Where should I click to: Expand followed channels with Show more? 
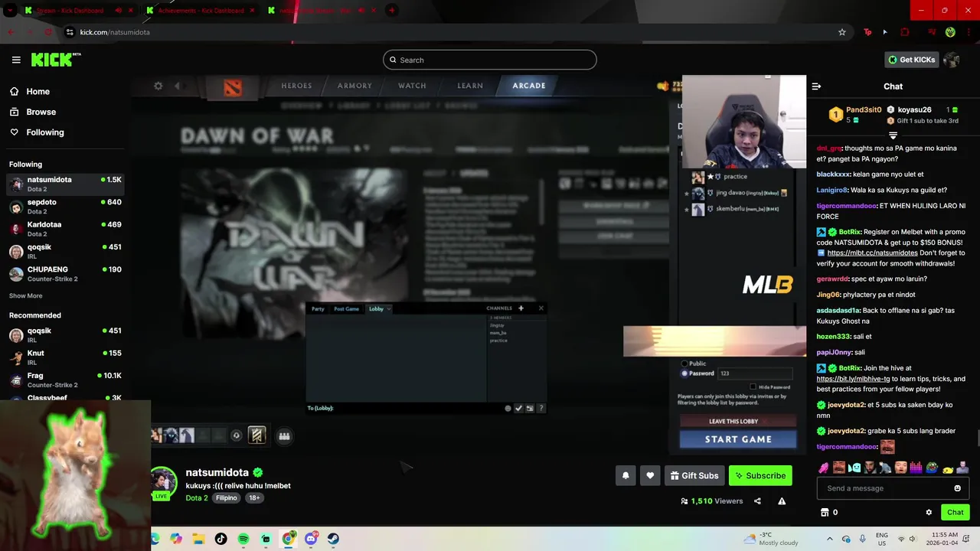[x=25, y=296]
